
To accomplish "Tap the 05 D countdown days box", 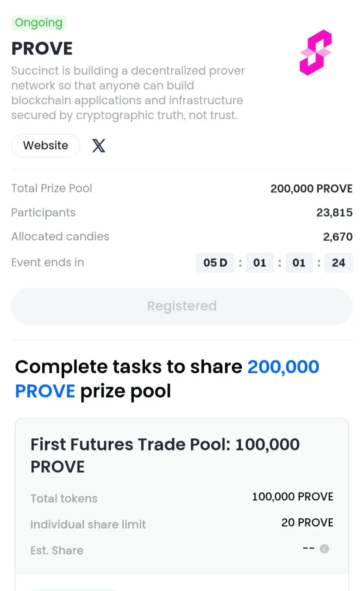I will [x=215, y=263].
